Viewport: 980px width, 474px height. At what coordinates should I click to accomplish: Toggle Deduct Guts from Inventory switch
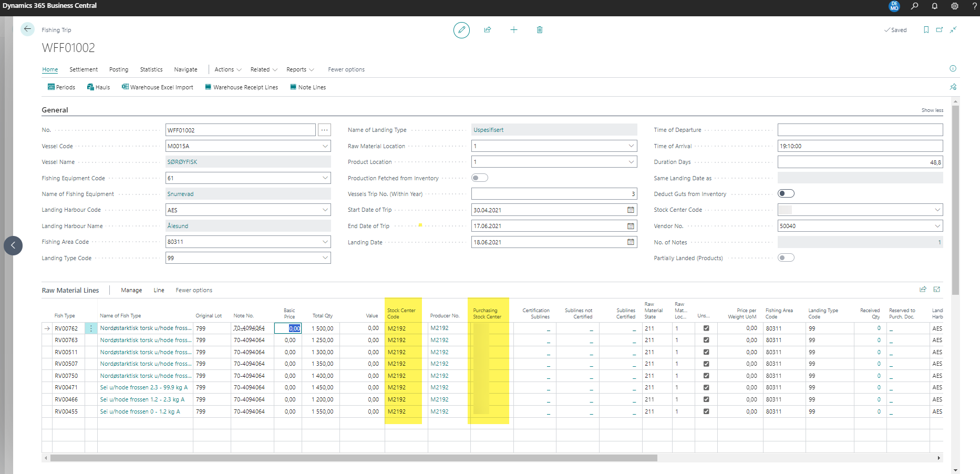pyautogui.click(x=786, y=194)
